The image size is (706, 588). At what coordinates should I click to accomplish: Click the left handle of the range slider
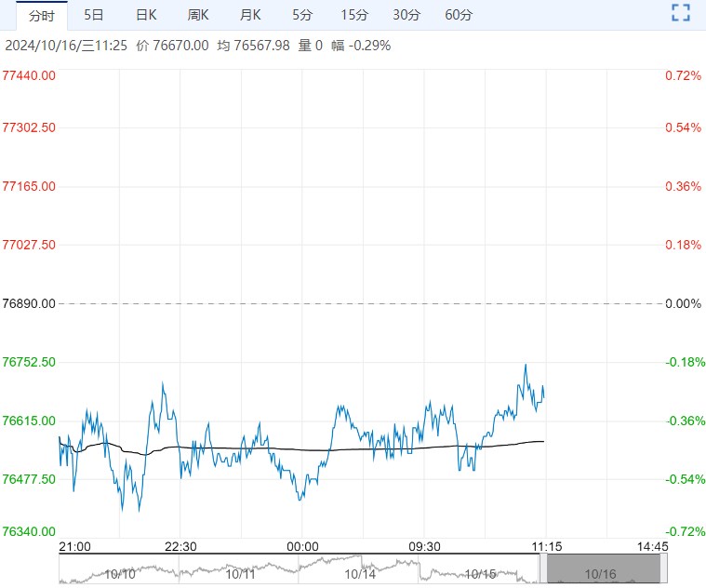542,569
